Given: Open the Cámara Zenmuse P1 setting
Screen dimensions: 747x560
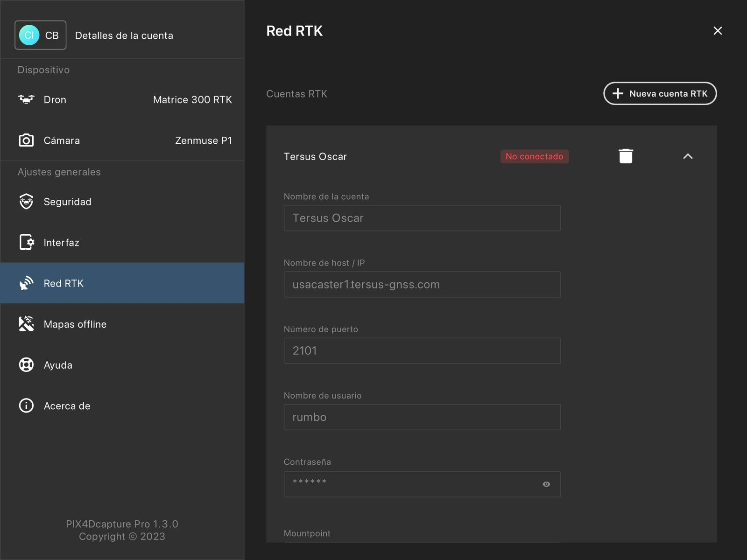Looking at the screenshot, I should click(122, 140).
